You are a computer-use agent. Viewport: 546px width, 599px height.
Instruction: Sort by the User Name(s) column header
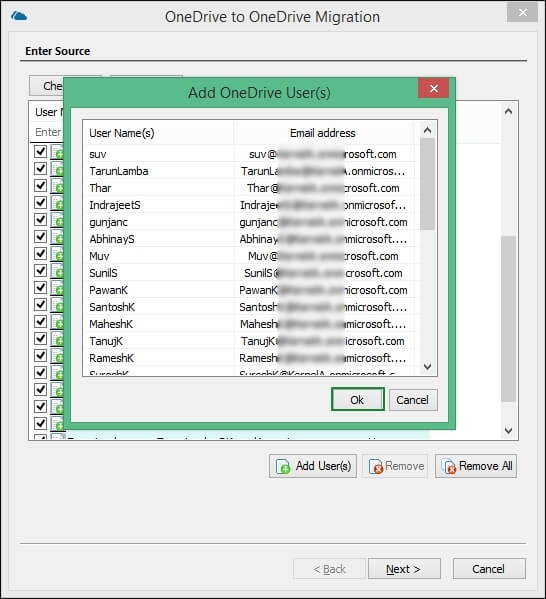pos(158,133)
